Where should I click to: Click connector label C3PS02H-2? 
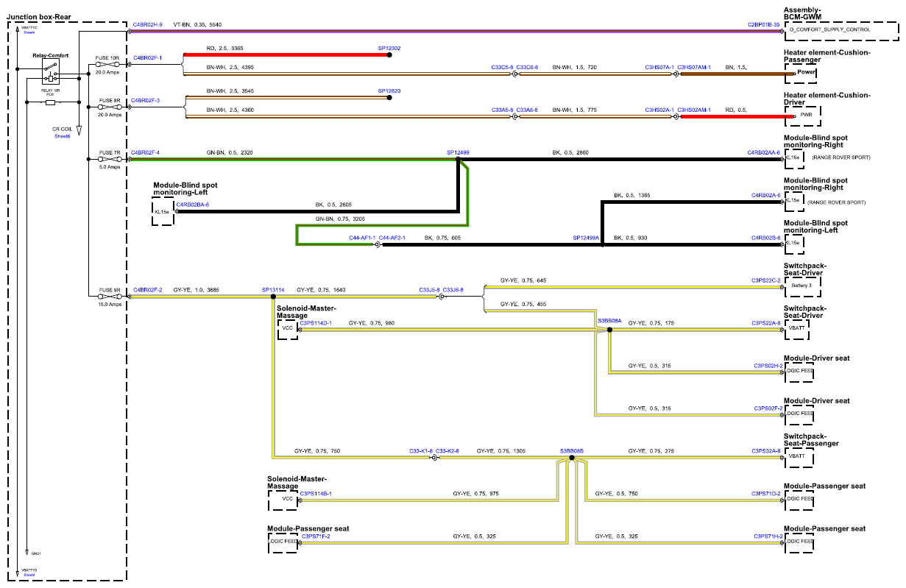pyautogui.click(x=767, y=366)
